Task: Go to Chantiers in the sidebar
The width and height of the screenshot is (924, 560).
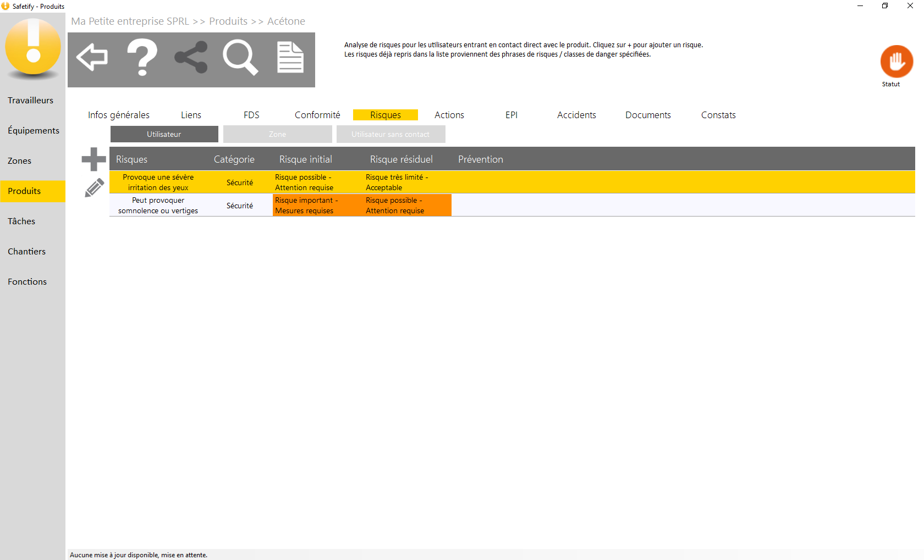Action: [27, 252]
